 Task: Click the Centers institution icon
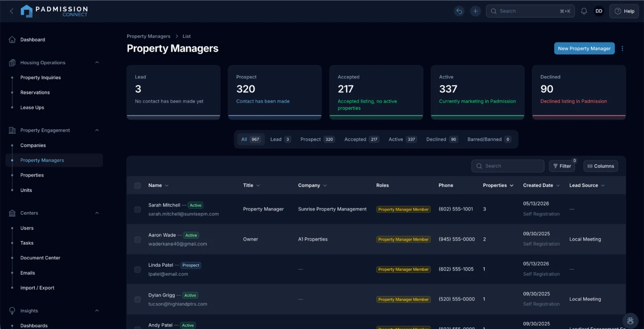click(x=12, y=213)
